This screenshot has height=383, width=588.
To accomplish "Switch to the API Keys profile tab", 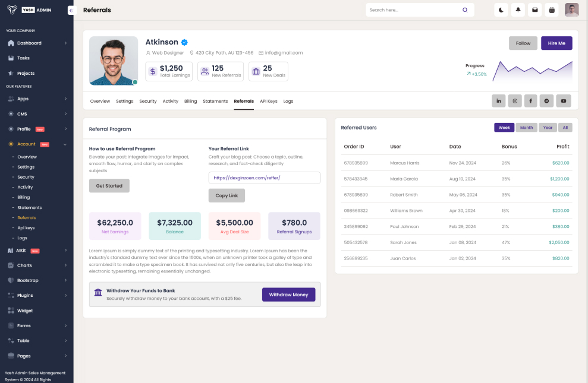I will pos(269,101).
